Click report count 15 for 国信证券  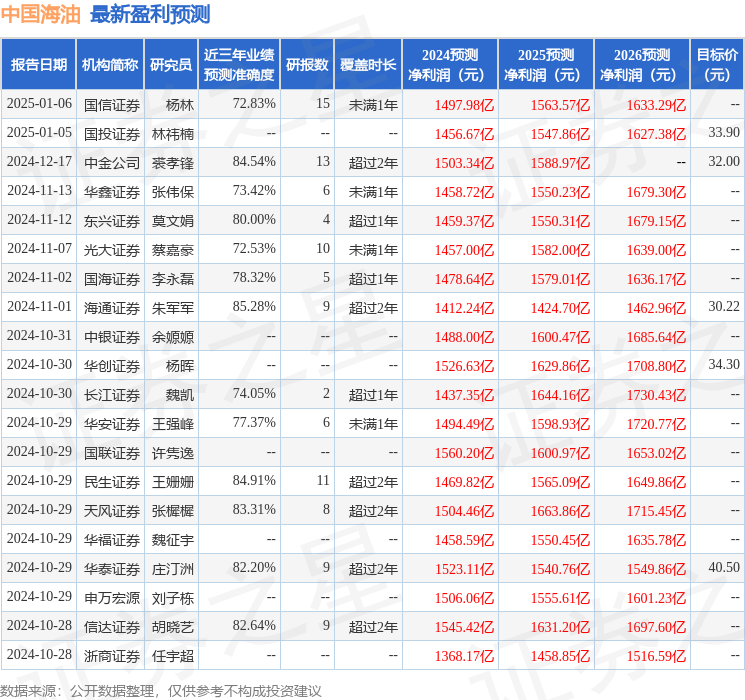point(323,103)
